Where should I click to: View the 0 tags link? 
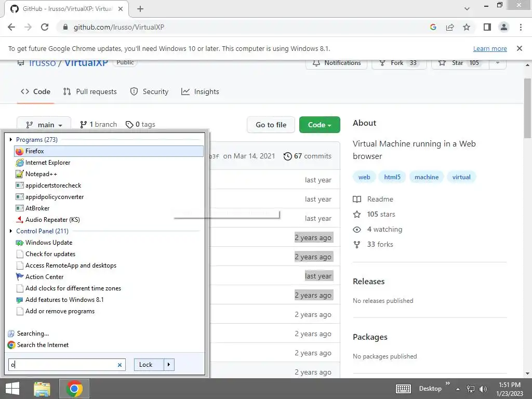(x=140, y=125)
